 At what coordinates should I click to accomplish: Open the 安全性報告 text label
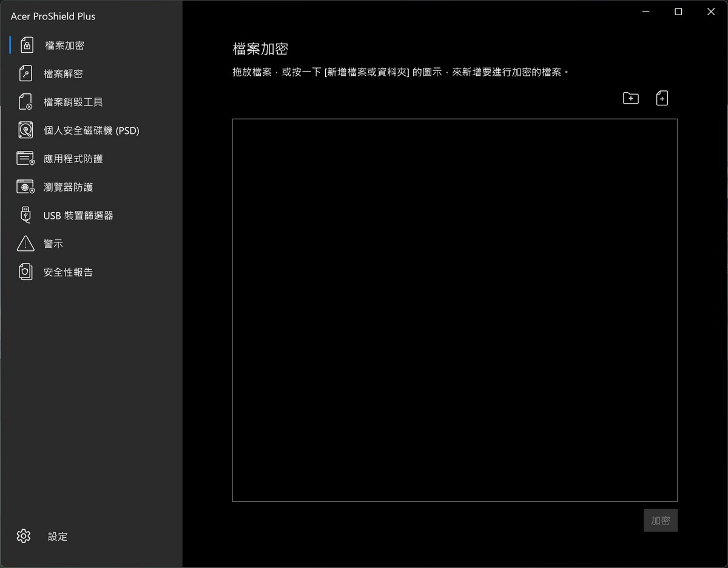tap(68, 272)
